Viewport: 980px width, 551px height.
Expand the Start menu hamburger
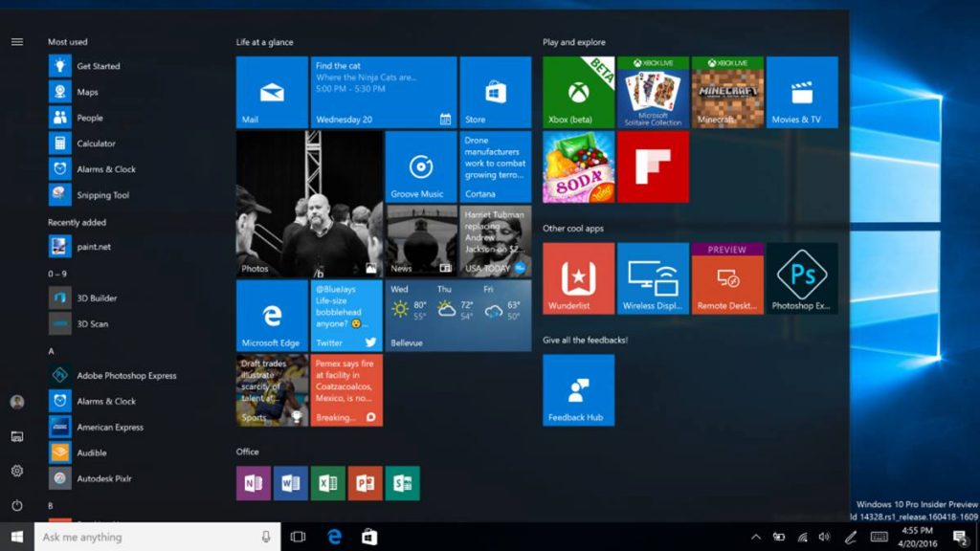point(17,41)
